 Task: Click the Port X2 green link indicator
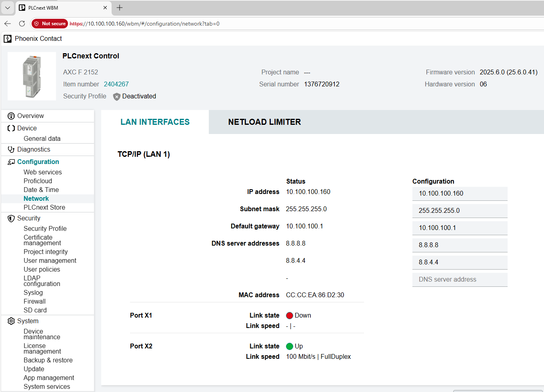[x=290, y=346]
